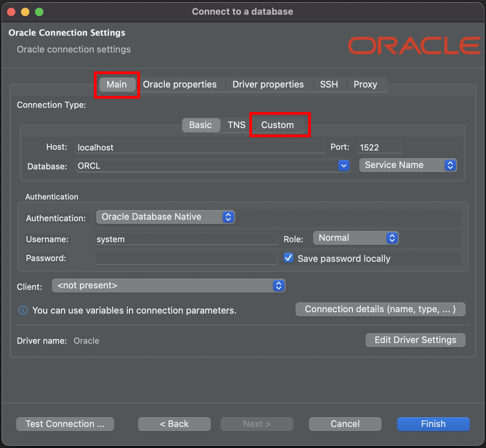Cancel the connection dialog
The width and height of the screenshot is (486, 448).
[345, 424]
